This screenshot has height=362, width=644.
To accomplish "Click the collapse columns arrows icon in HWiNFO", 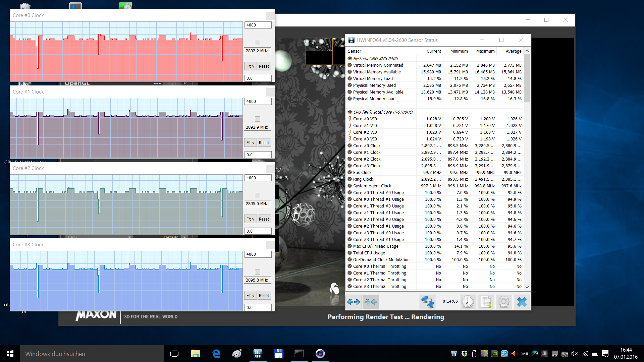I will pyautogui.click(x=371, y=302).
